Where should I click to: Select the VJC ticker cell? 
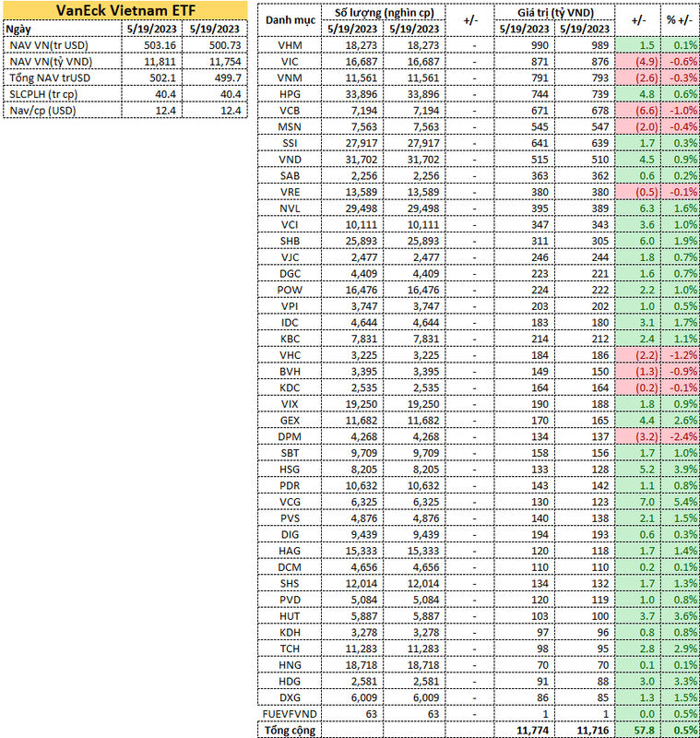tap(290, 257)
